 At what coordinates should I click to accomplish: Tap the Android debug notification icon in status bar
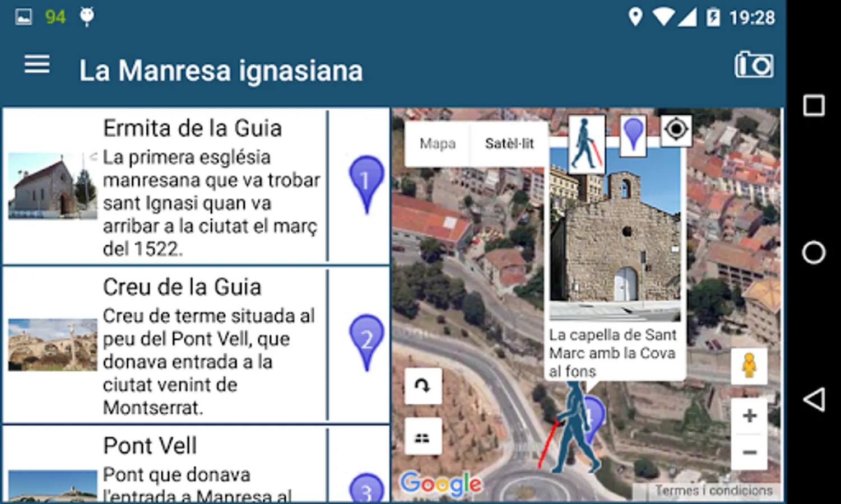[x=87, y=17]
